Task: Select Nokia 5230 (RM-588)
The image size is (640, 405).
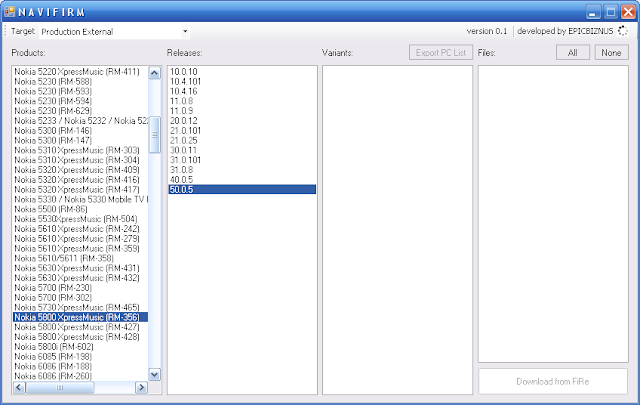Action: (80, 81)
